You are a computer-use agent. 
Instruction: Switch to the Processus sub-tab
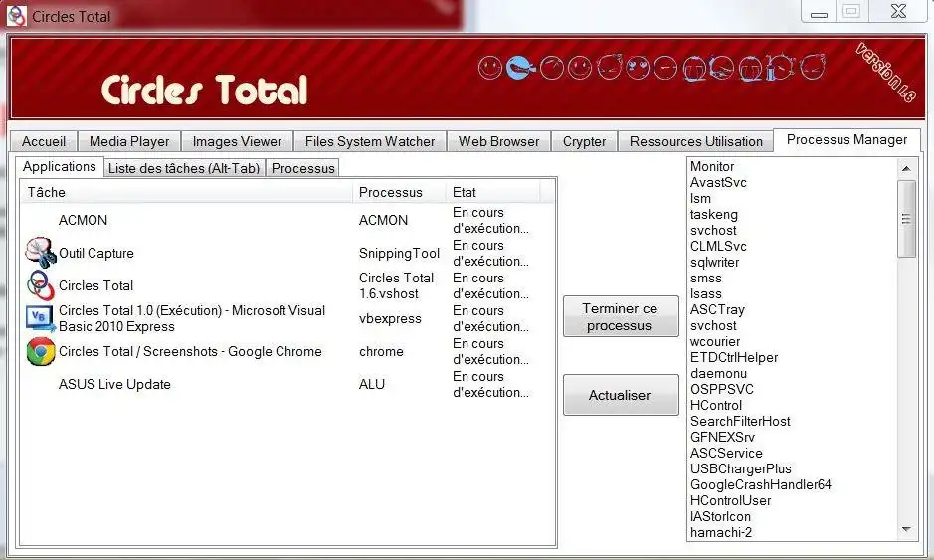tap(302, 168)
